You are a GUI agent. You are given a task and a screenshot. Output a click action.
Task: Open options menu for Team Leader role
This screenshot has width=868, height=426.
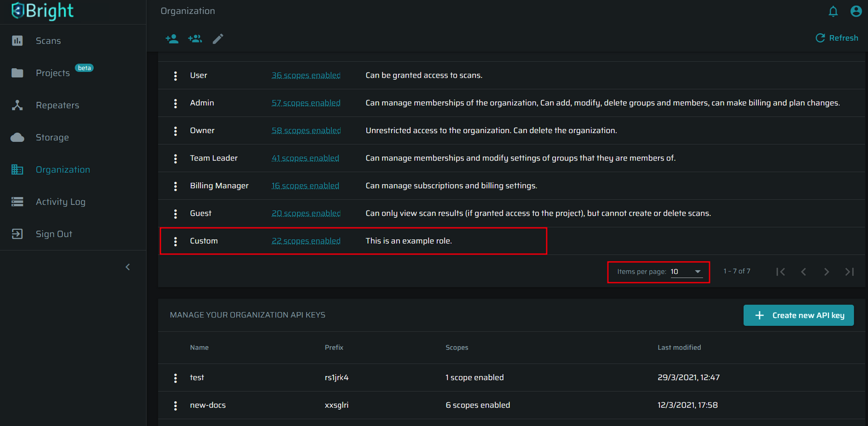pyautogui.click(x=175, y=159)
